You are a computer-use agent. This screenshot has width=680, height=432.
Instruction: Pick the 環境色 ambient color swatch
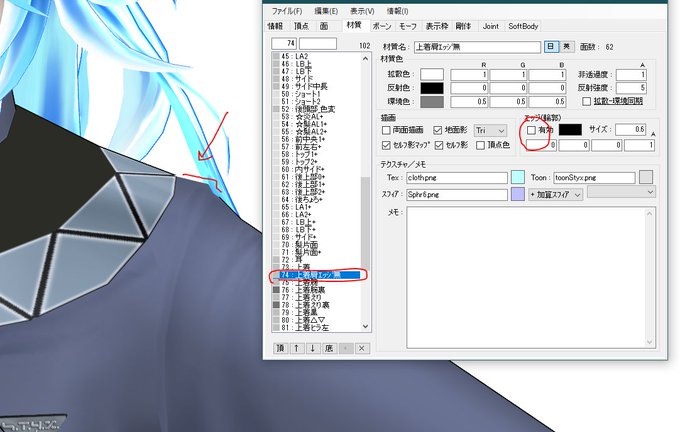[432, 102]
